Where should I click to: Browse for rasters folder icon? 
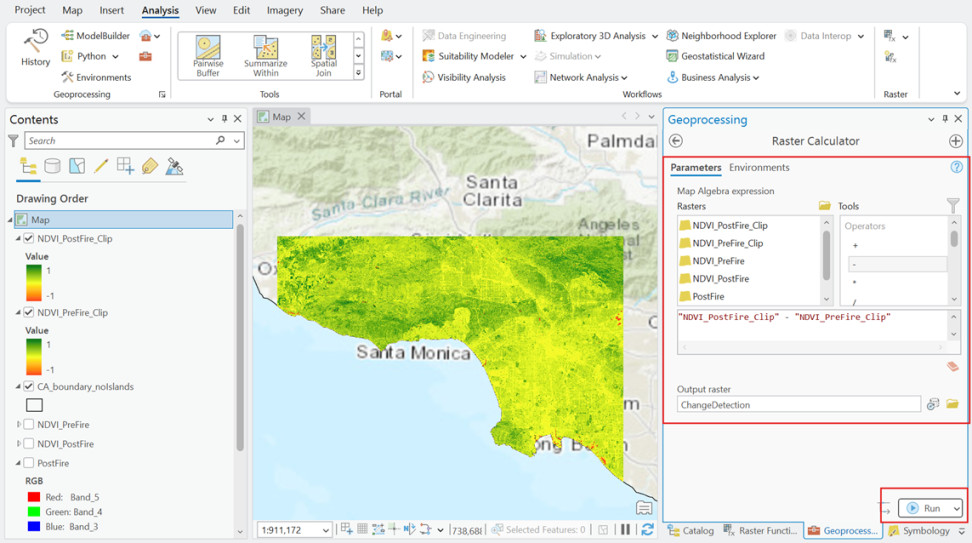(824, 206)
